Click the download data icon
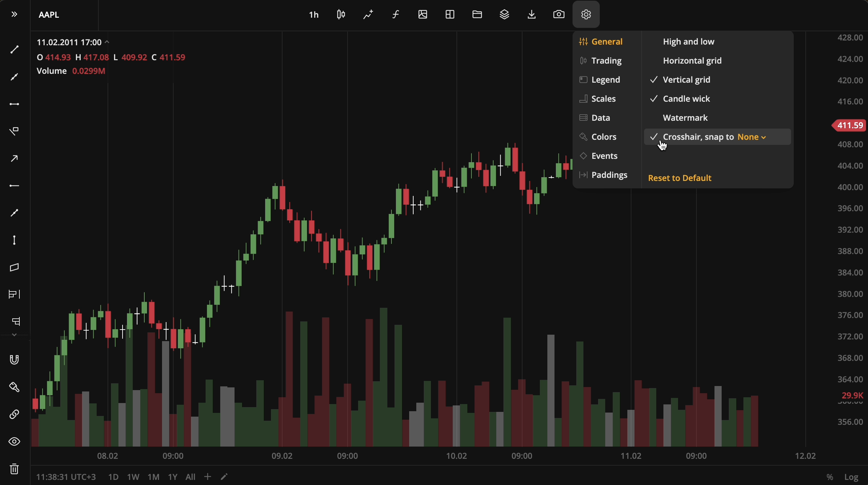 532,14
